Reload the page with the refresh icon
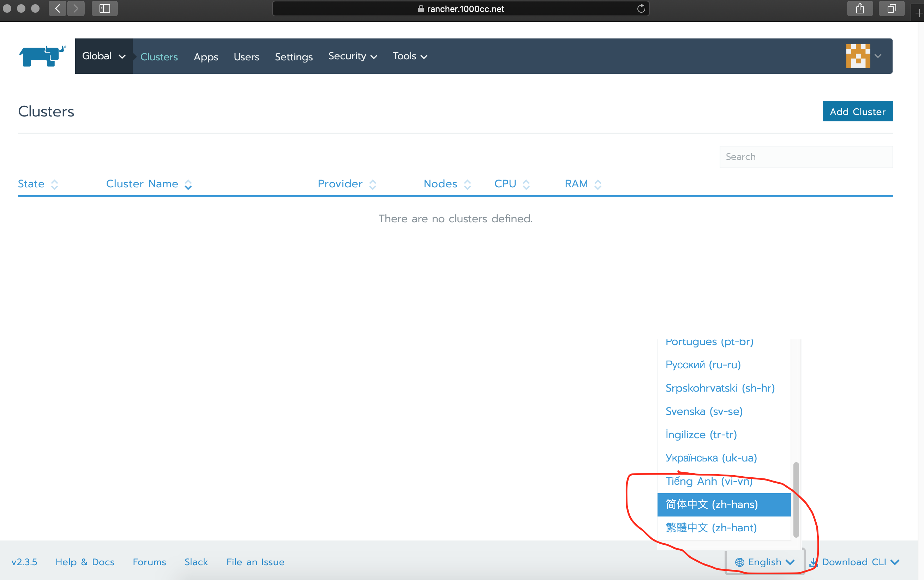924x580 pixels. click(641, 8)
